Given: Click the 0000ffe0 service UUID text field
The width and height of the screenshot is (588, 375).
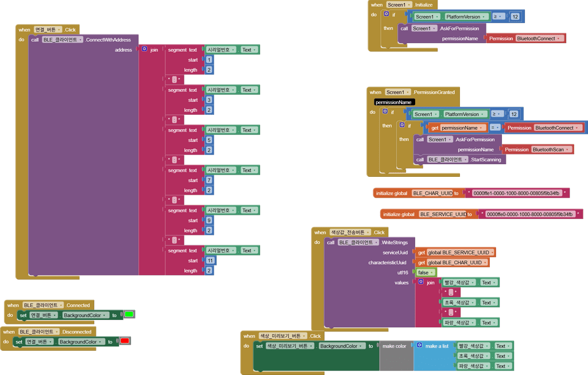Looking at the screenshot, I should [x=529, y=214].
